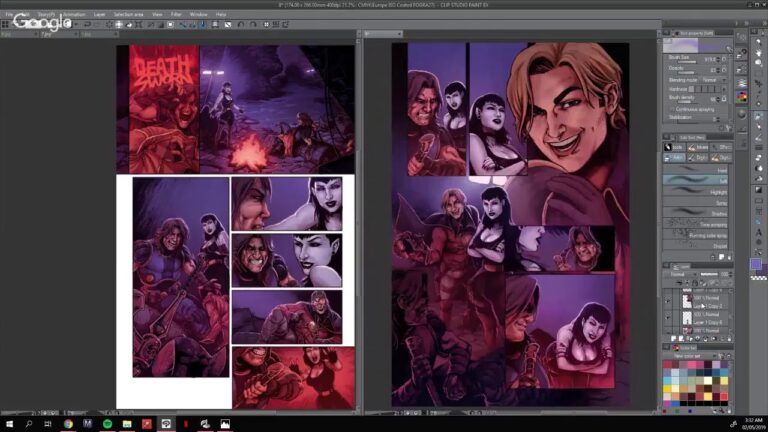Pick the purple main drawing color swatch

[x=756, y=264]
